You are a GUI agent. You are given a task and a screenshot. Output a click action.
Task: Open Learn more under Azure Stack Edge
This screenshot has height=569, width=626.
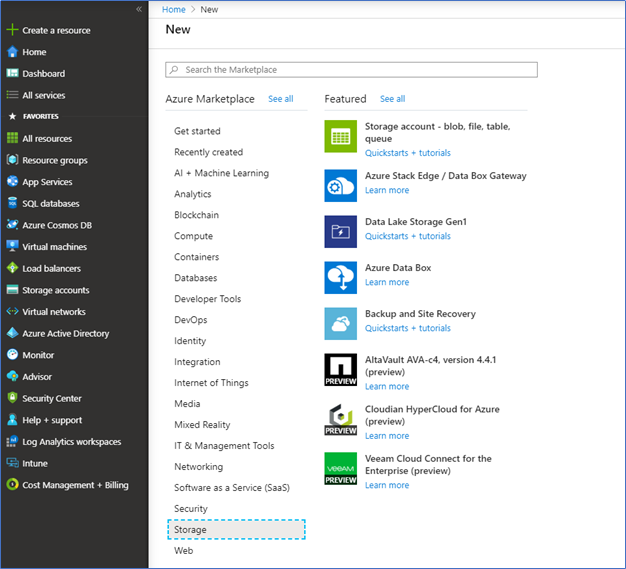point(387,190)
